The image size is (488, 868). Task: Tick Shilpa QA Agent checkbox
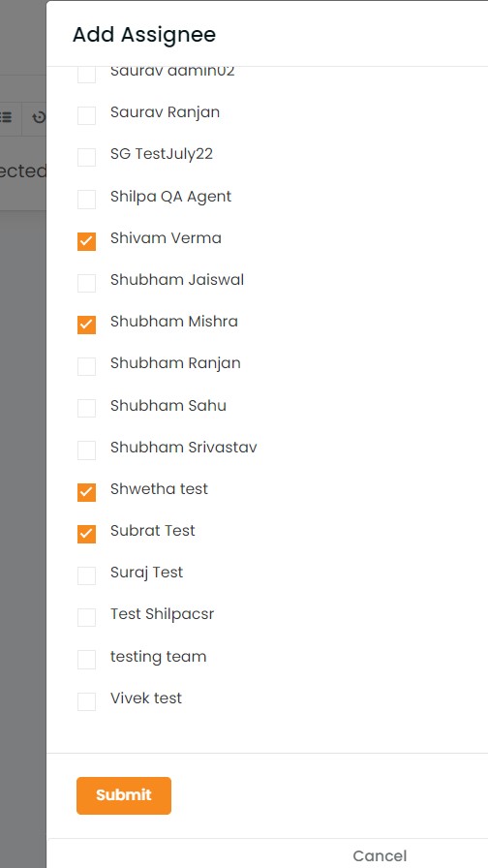(86, 200)
